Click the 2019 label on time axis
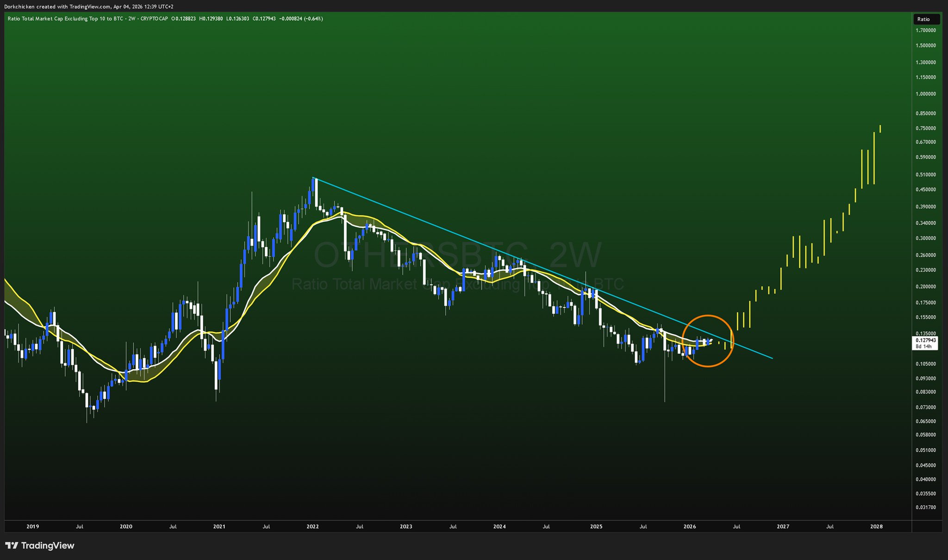The image size is (948, 560). pos(32,527)
